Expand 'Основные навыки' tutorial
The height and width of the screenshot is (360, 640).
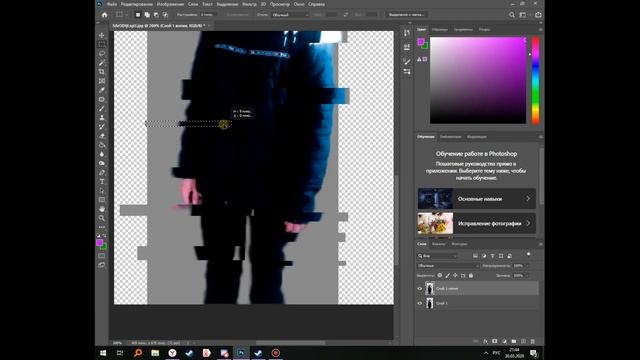[x=477, y=199]
